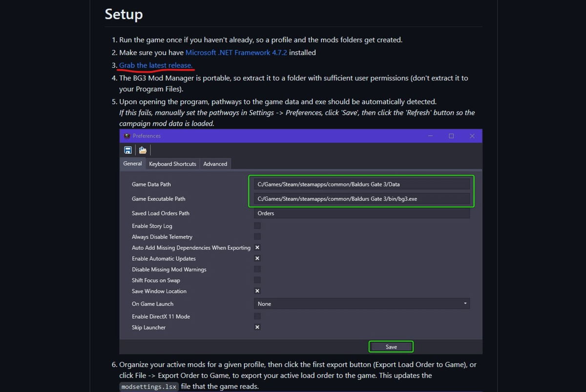Click the Game Data Path input field
The image size is (586, 392).
click(x=361, y=184)
